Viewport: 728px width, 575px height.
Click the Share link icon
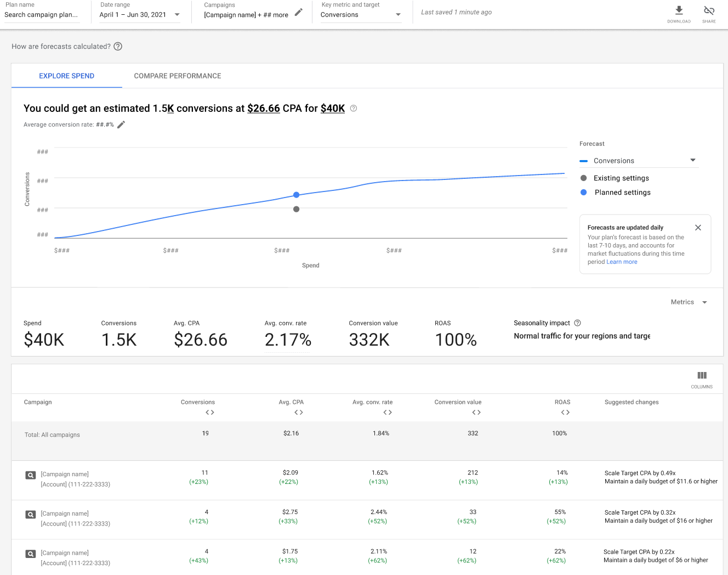pos(709,10)
